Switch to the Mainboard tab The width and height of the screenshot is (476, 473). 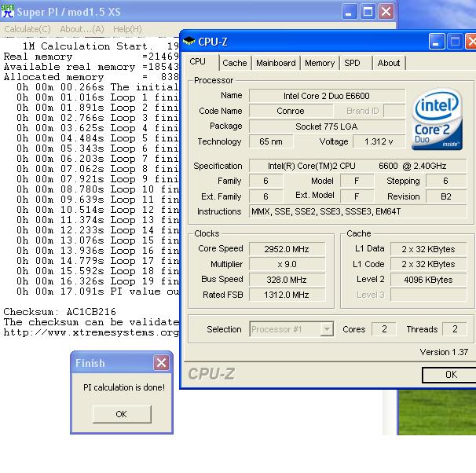point(276,63)
